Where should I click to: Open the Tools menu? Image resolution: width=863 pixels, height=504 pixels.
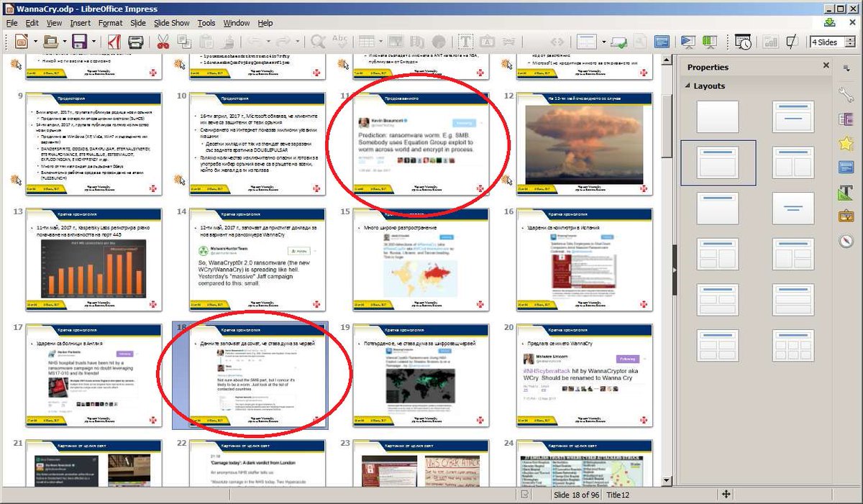[206, 23]
